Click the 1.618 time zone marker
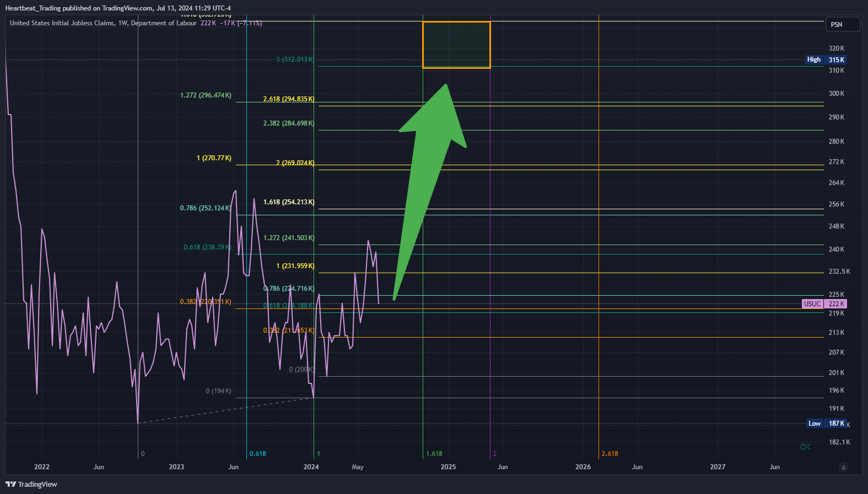 coord(434,454)
